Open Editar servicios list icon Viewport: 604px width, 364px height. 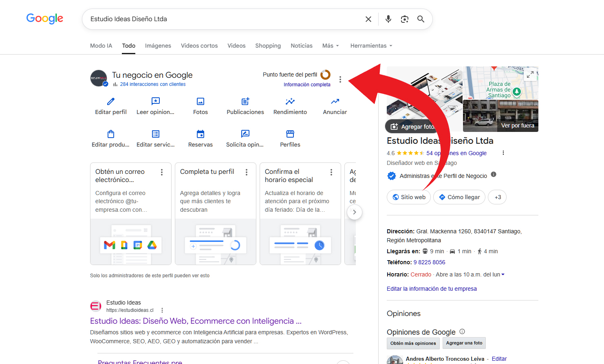156,134
